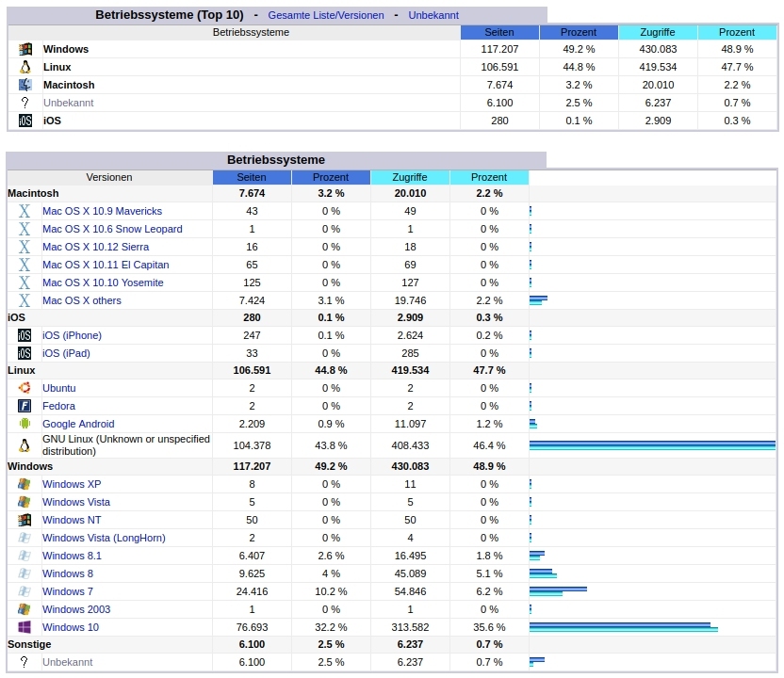
Task: Click the Windows XP flag icon
Action: tap(24, 484)
